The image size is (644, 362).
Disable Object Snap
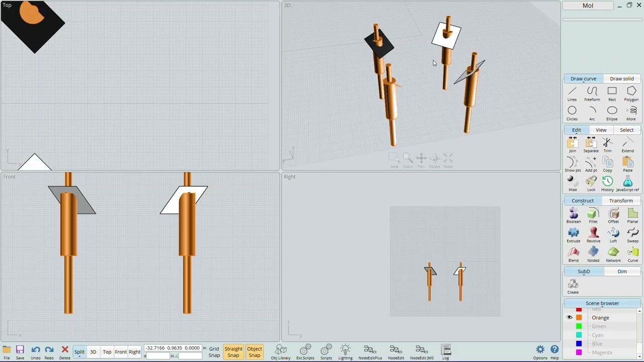click(255, 352)
